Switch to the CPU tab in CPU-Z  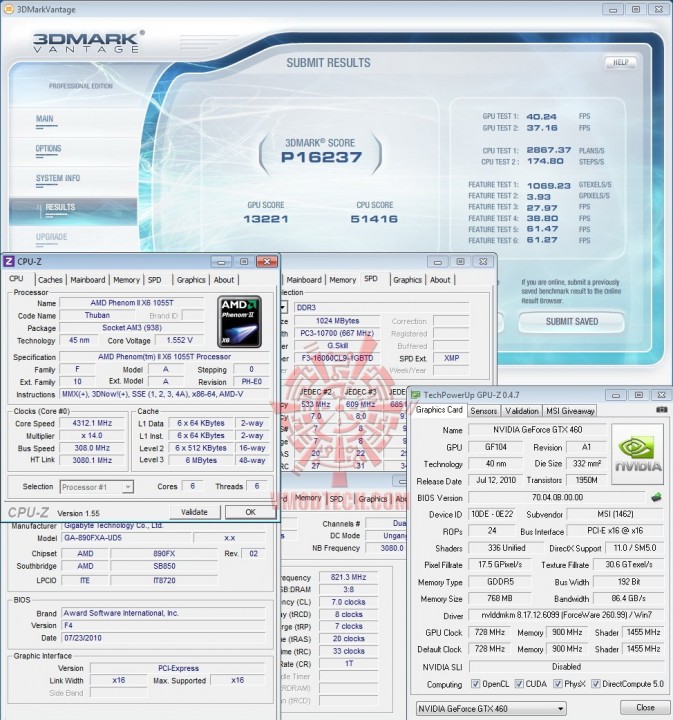tap(16, 279)
